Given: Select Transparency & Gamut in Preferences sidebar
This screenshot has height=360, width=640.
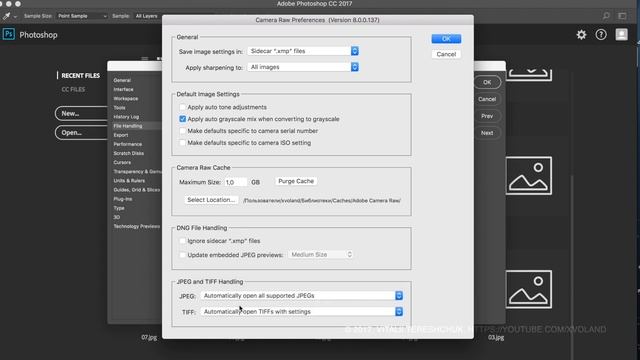Looking at the screenshot, I should point(138,171).
